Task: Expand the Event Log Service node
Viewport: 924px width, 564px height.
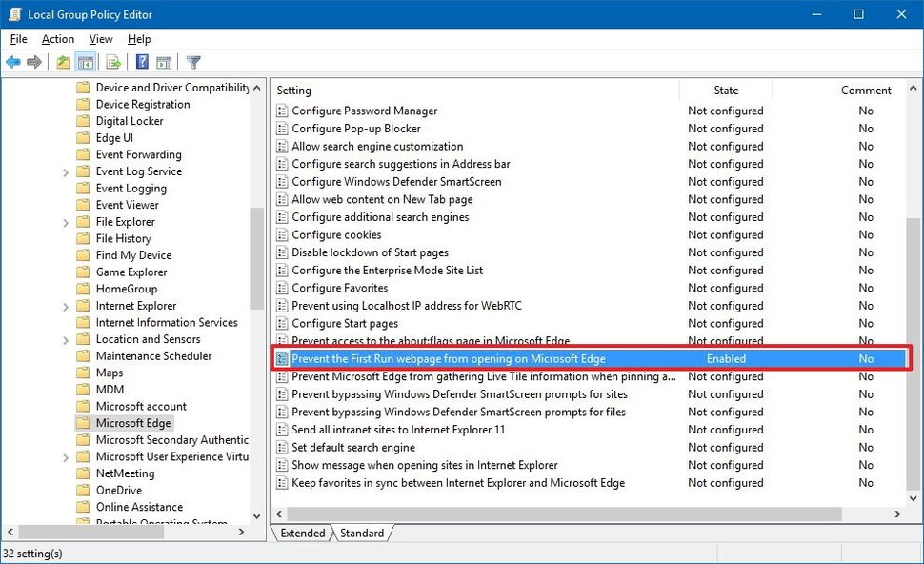Action: pos(65,171)
